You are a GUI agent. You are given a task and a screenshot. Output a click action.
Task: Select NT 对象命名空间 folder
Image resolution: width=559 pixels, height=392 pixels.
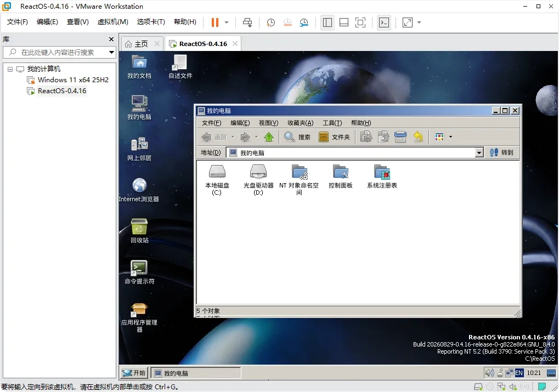click(299, 180)
